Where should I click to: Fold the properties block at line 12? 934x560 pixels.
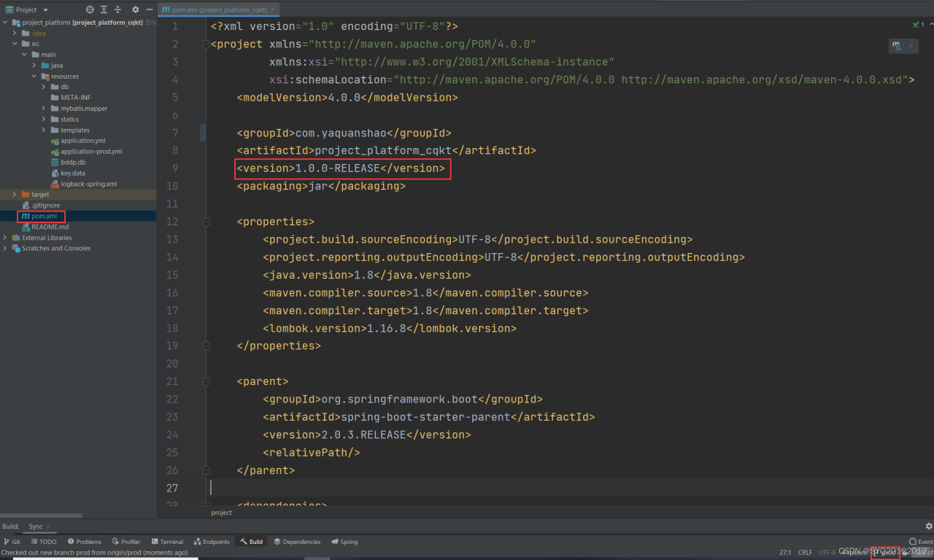[206, 222]
